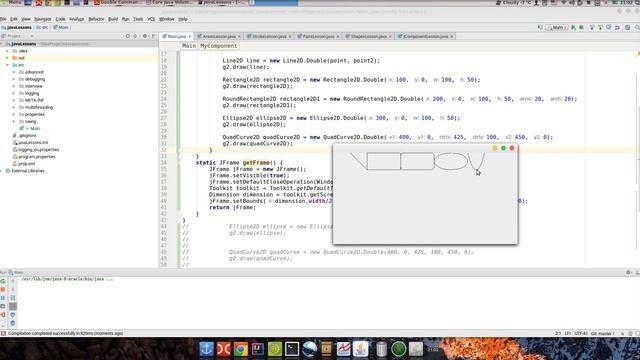Expand the out folder in project tree
This screenshot has width=640, height=360.
(x=7, y=58)
